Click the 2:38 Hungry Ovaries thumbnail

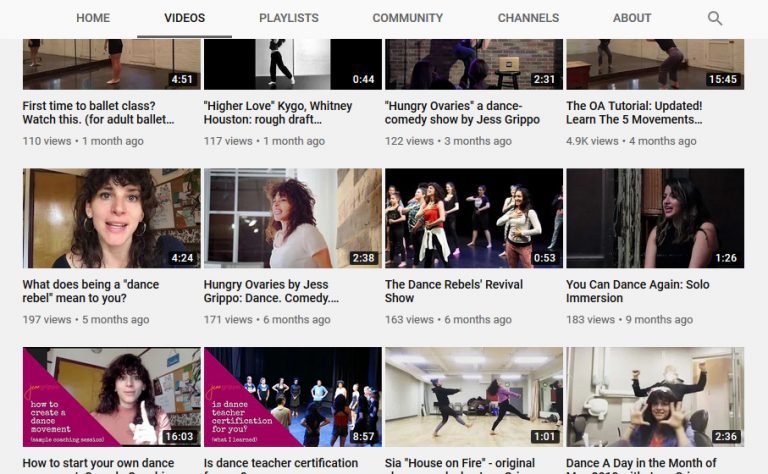[x=292, y=218]
